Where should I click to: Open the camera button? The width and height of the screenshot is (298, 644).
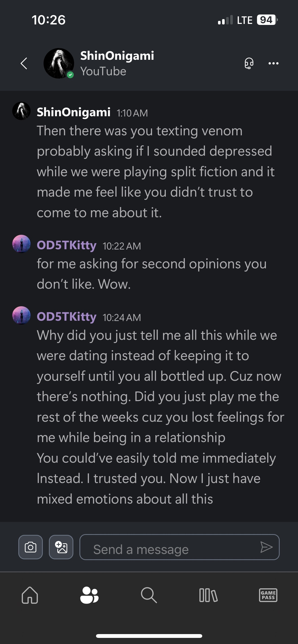point(31,547)
